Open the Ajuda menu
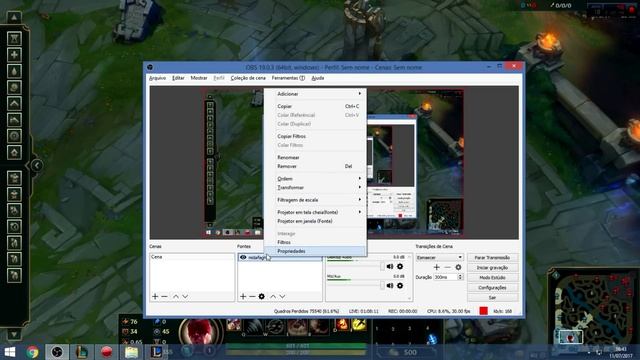Screen dimensions: 640x360 (x=318, y=78)
